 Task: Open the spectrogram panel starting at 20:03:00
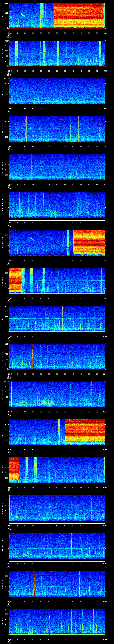[57, 91]
